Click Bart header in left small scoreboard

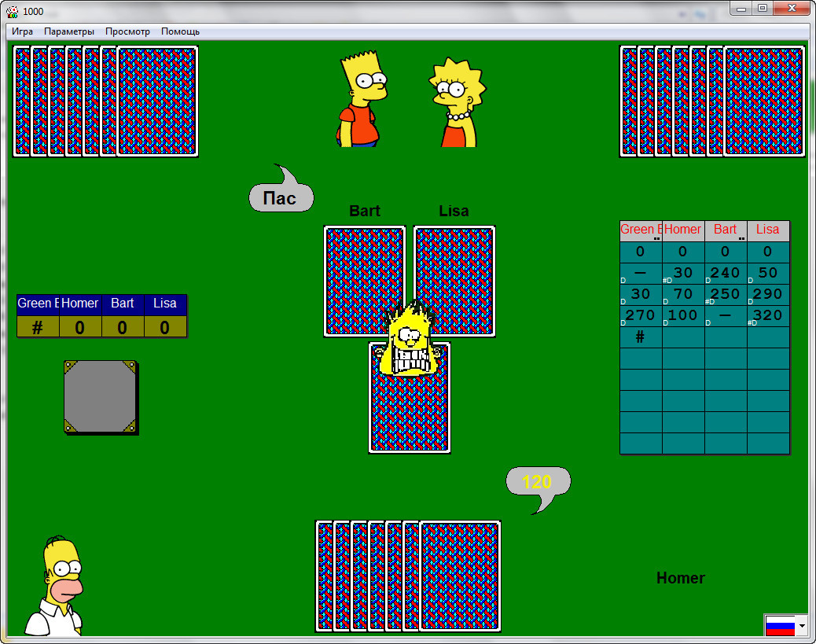123,304
